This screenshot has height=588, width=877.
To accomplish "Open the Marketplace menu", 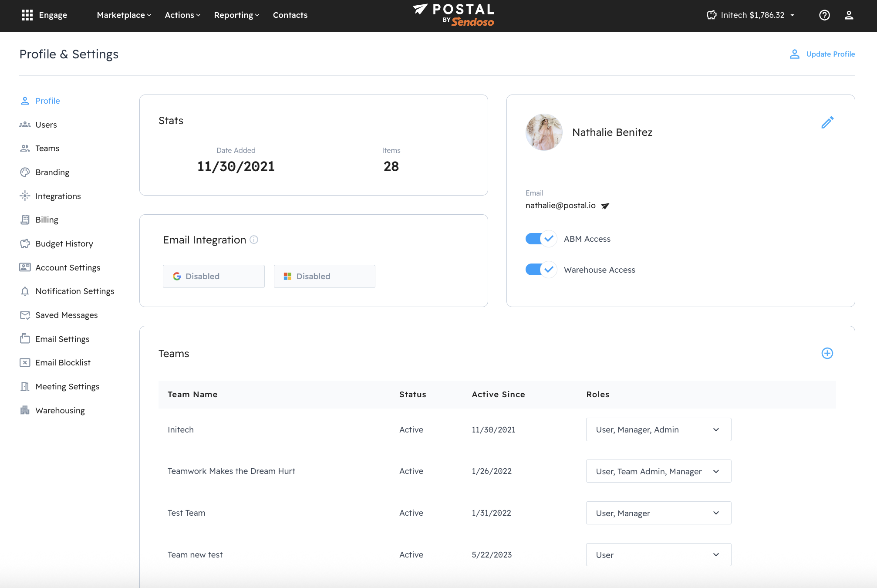I will coord(124,15).
